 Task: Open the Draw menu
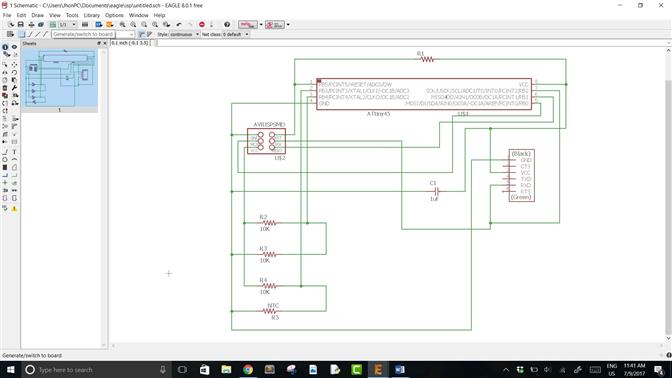coord(37,15)
